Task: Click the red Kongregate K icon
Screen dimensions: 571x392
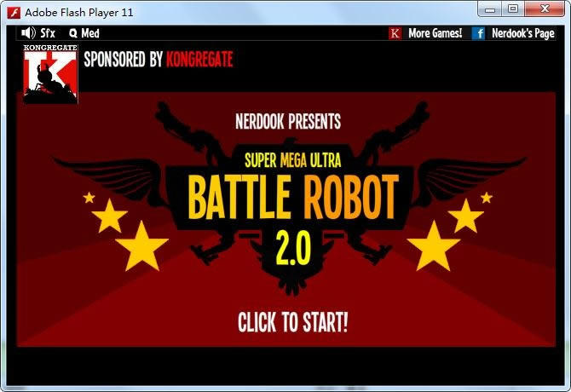Action: pos(395,33)
